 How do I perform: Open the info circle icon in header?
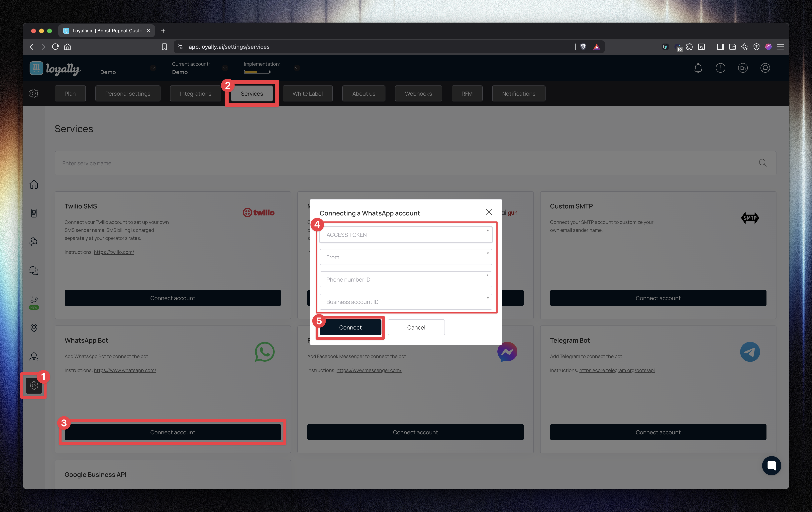pyautogui.click(x=720, y=68)
